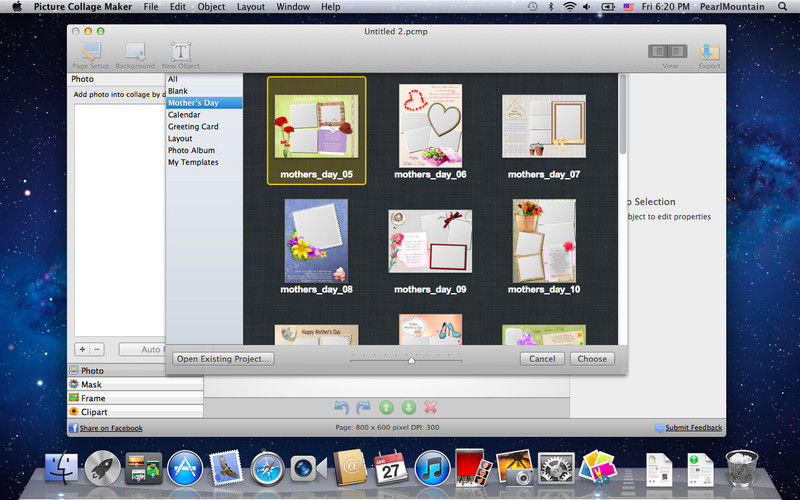This screenshot has height=500, width=800.
Task: Click the Export toolbar icon
Action: [709, 51]
